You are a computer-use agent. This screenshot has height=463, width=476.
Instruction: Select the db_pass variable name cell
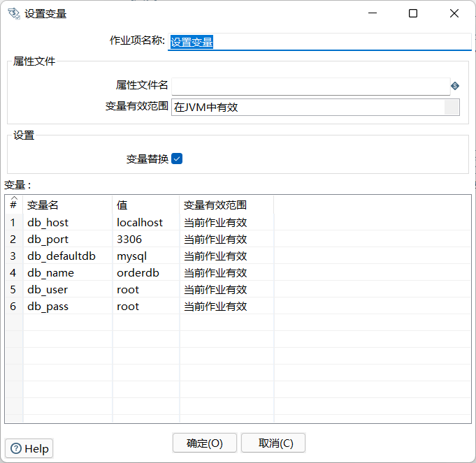[67, 306]
